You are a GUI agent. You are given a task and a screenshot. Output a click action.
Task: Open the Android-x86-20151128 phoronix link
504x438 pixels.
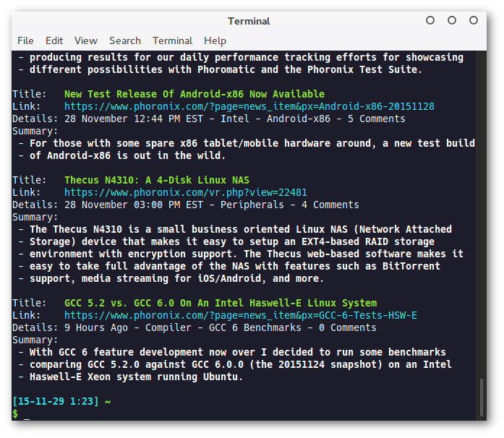(x=249, y=106)
